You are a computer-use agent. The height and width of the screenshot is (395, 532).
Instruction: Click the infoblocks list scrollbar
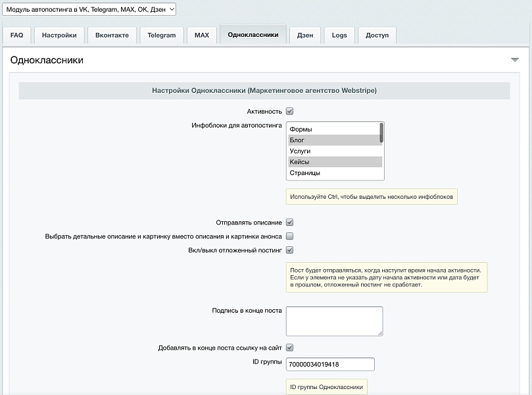(x=381, y=132)
